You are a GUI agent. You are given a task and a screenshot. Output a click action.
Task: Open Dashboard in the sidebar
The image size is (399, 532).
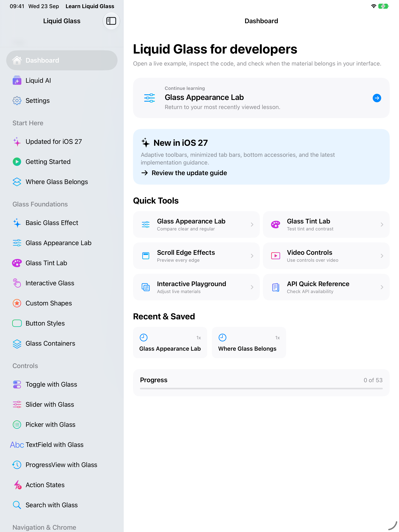pos(62,60)
